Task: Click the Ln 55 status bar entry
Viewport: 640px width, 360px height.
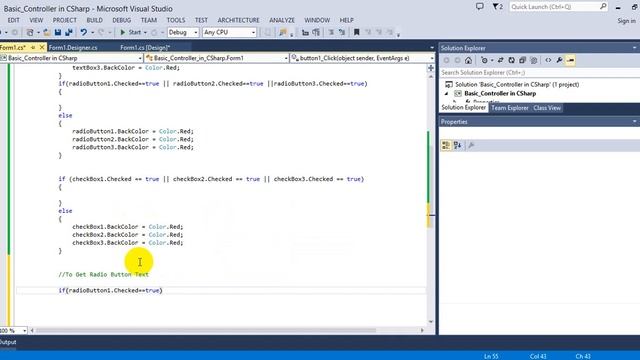Action: [x=491, y=356]
